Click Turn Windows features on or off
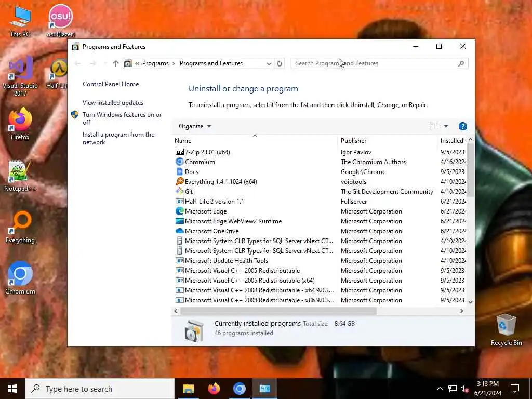The image size is (532, 399). pos(122,118)
